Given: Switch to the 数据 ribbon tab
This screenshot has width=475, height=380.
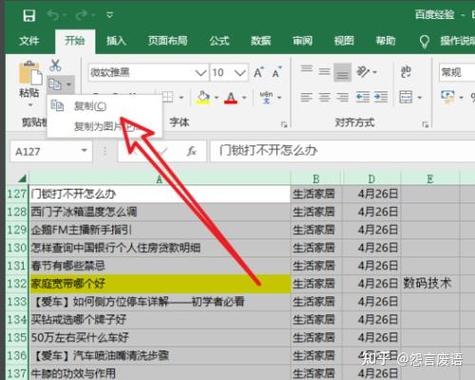Looking at the screenshot, I should tap(261, 41).
